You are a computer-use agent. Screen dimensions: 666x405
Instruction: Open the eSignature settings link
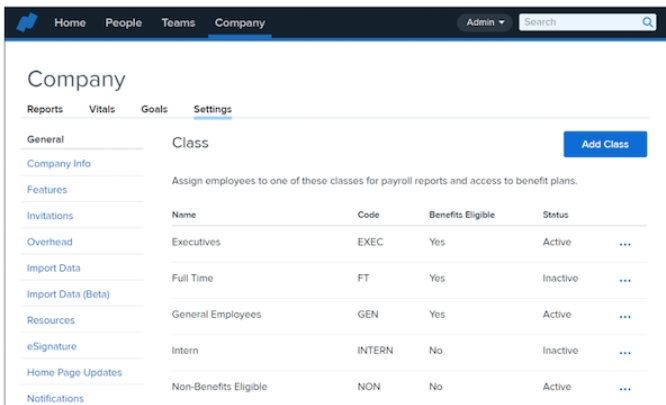coord(52,346)
